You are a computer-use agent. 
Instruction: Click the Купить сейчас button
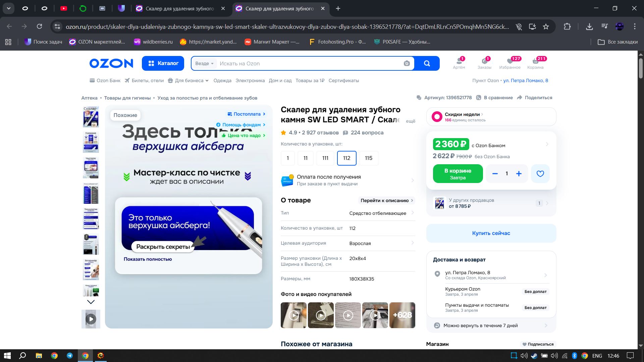pyautogui.click(x=491, y=233)
